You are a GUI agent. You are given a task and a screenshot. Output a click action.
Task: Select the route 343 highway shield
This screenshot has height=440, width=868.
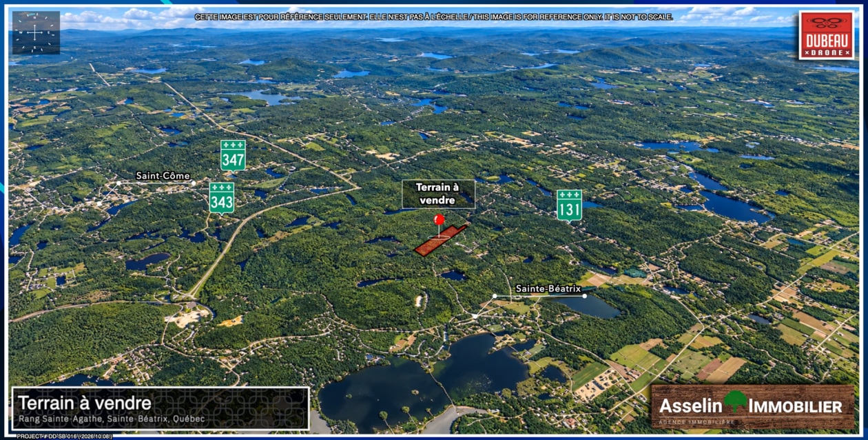pos(222,198)
